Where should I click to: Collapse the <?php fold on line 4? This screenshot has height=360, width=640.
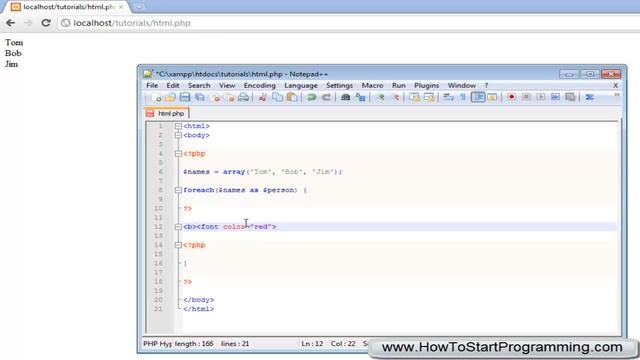coord(178,153)
